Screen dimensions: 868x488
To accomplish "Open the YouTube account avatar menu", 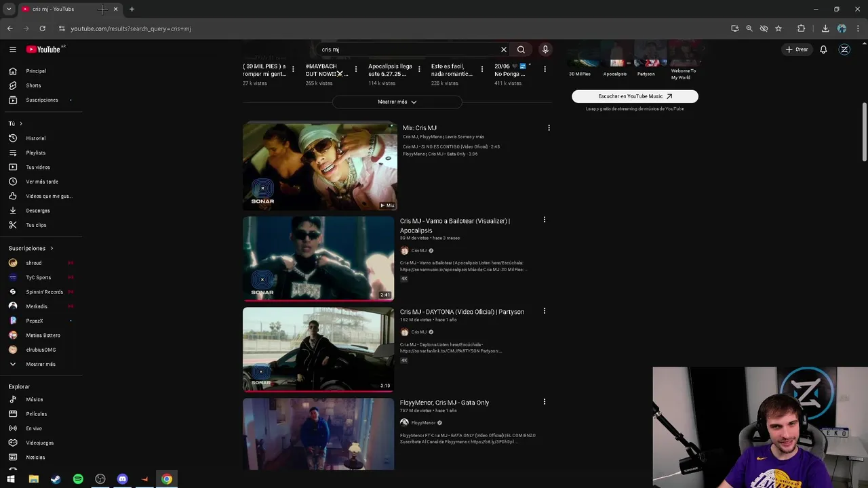I will click(x=844, y=49).
